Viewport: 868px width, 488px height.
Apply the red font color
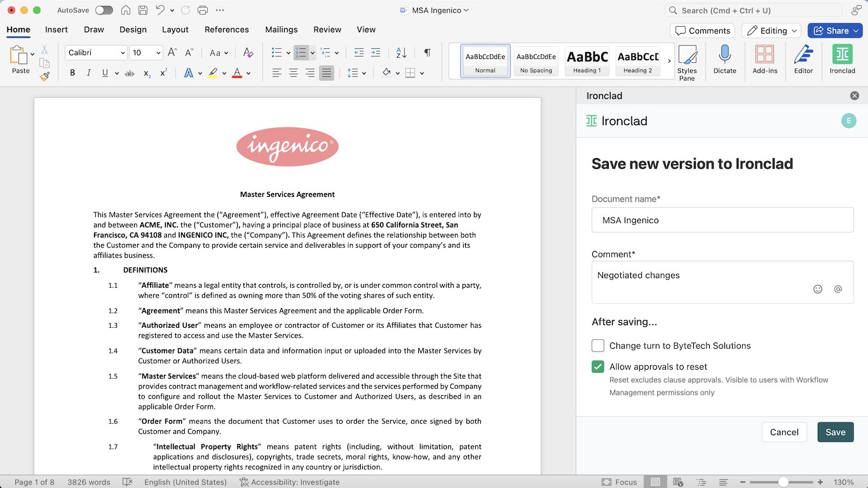click(x=237, y=73)
